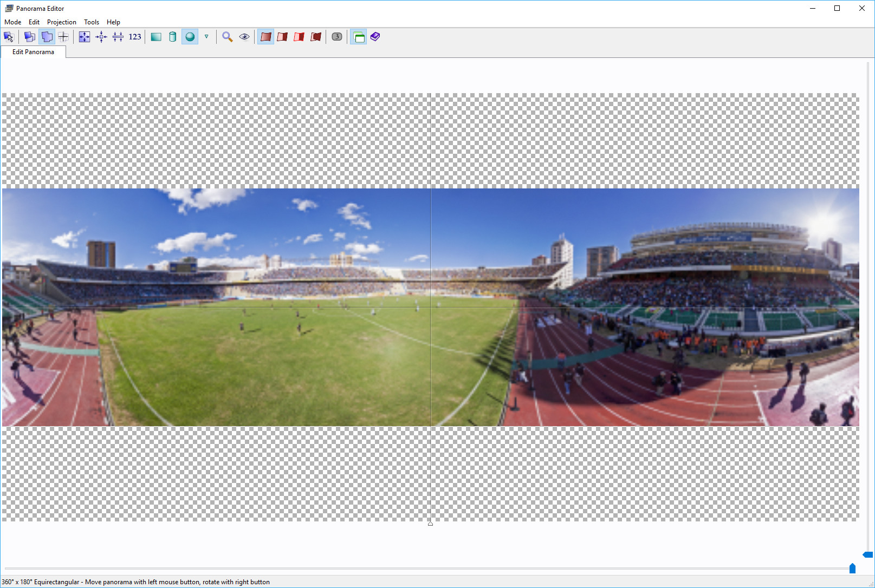This screenshot has width=875, height=588.
Task: Expand the projection dropdown arrow beside sphere
Action: [x=206, y=37]
